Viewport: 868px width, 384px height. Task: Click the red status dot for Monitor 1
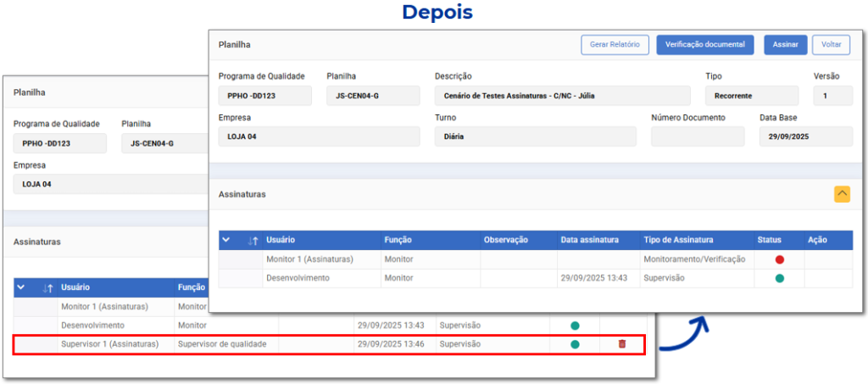pyautogui.click(x=779, y=259)
